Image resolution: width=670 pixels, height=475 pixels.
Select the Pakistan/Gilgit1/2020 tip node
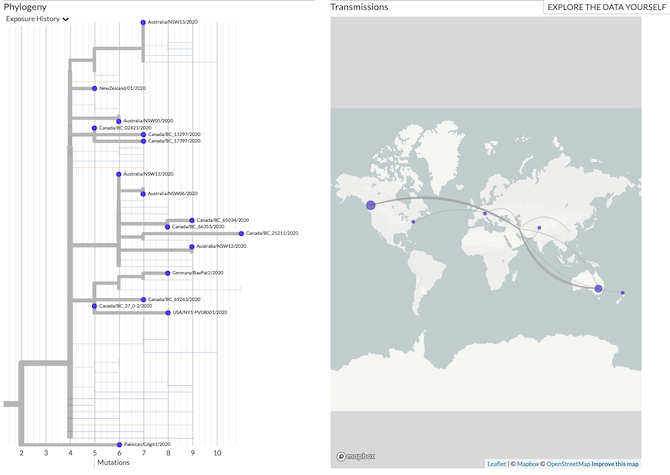click(119, 444)
